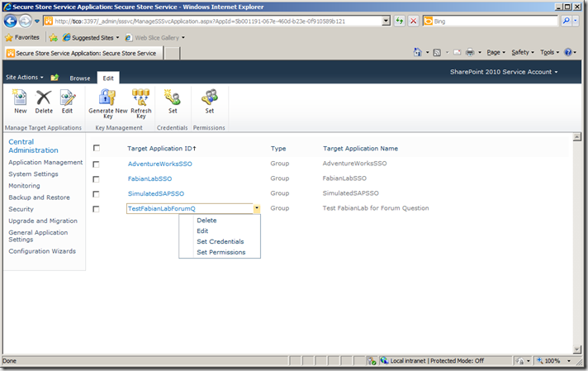Go to Central Administration link
The image size is (588, 371).
click(33, 146)
